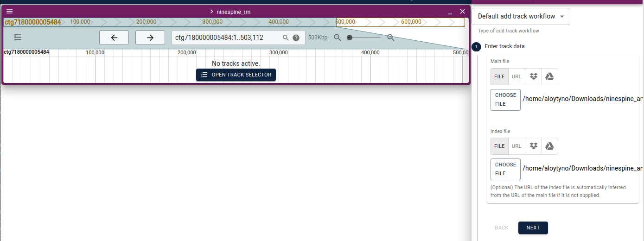
Task: Select Google Drive source for Main file
Action: (549, 76)
